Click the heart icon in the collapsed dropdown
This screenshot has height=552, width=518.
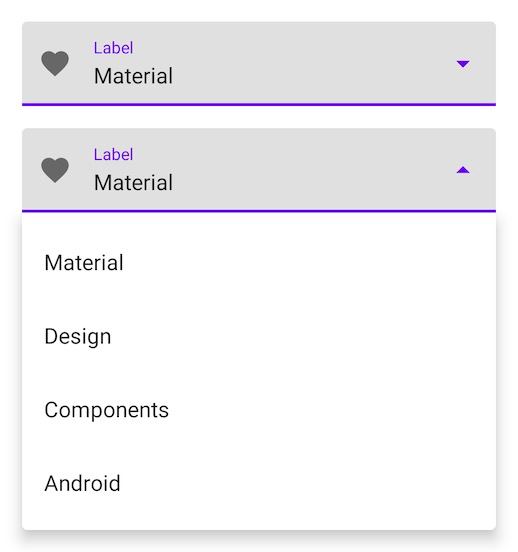pyautogui.click(x=55, y=63)
